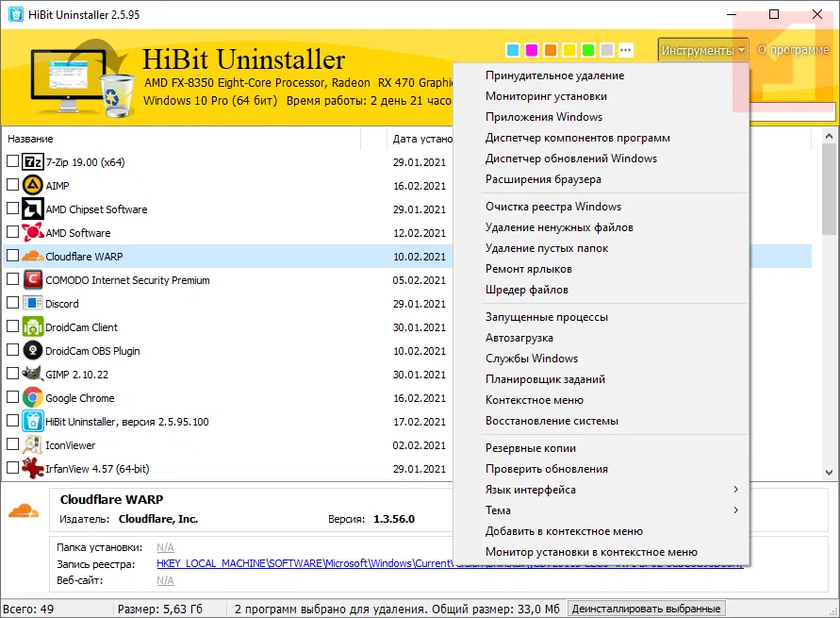The image size is (840, 618).
Task: Tick the GIMP 2.10.22 checkbox
Action: point(13,373)
